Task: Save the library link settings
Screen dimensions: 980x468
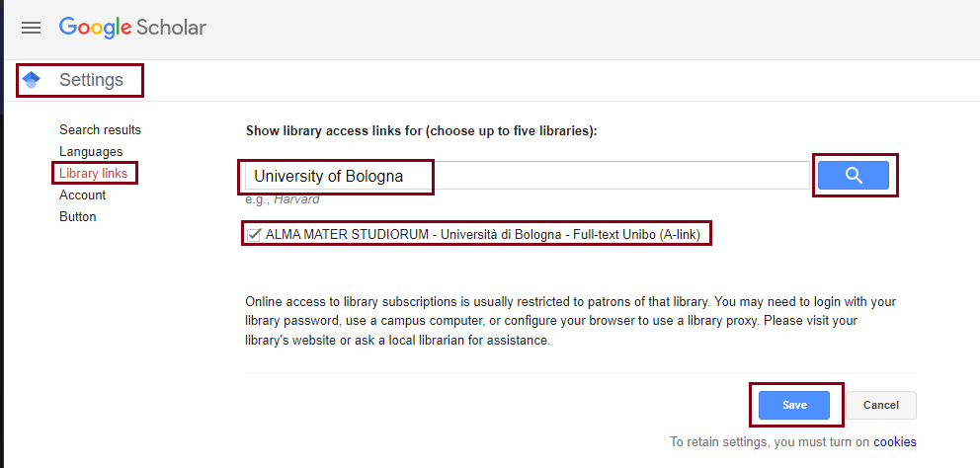Action: [794, 405]
